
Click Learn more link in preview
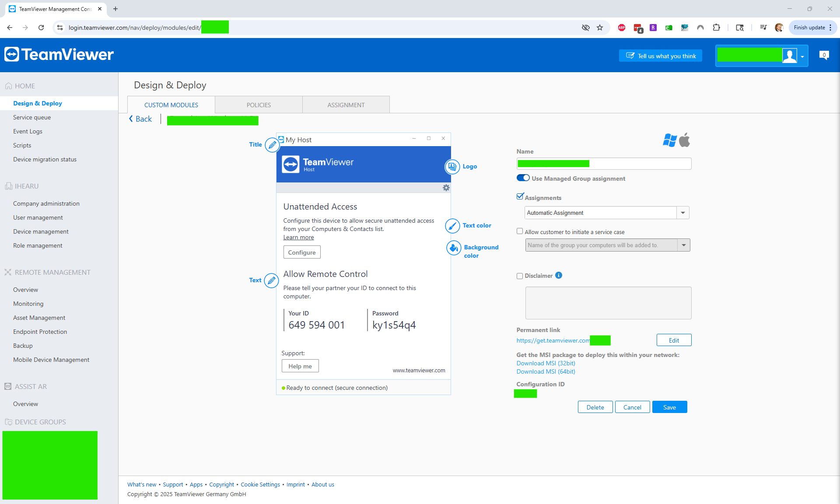[x=298, y=237]
